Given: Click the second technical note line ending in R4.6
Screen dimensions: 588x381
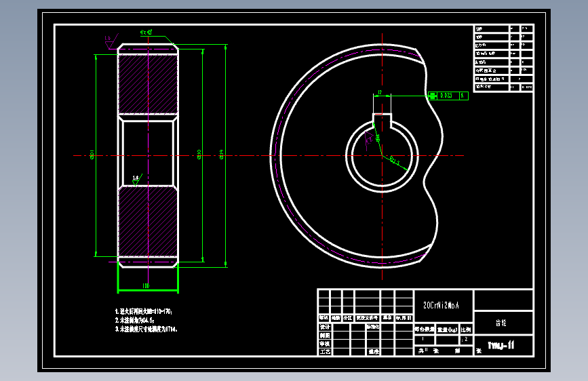Looking at the screenshot, I should 134,320.
